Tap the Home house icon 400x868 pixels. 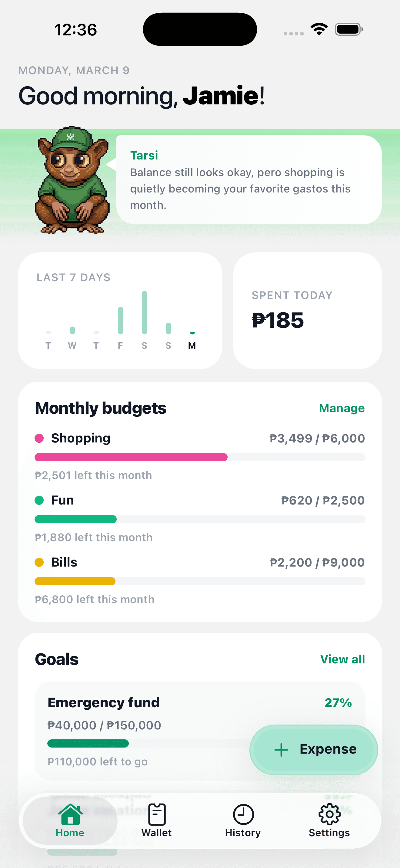pos(70,815)
